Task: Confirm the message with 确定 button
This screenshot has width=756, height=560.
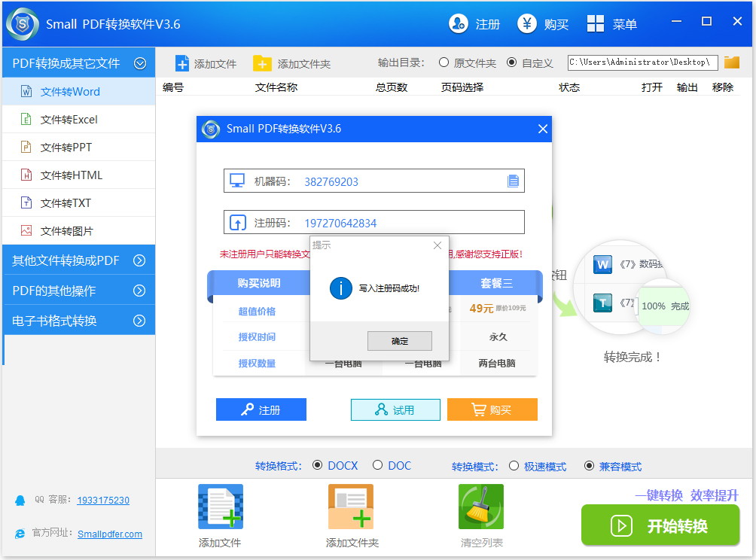Action: (x=400, y=341)
